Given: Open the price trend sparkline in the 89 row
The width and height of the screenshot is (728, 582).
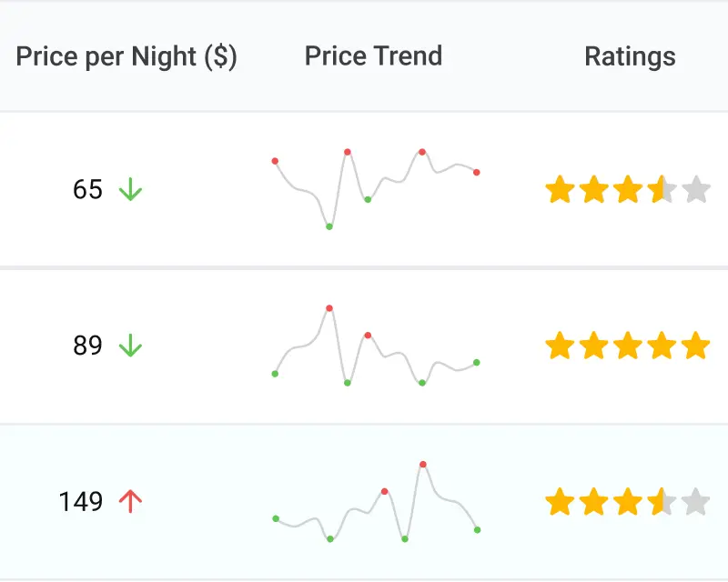Looking at the screenshot, I should pyautogui.click(x=375, y=346).
